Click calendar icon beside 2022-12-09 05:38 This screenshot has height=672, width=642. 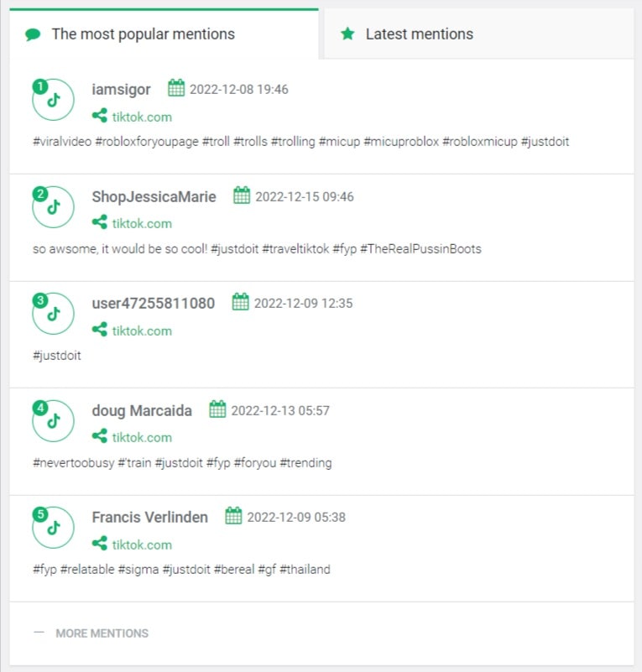(233, 516)
